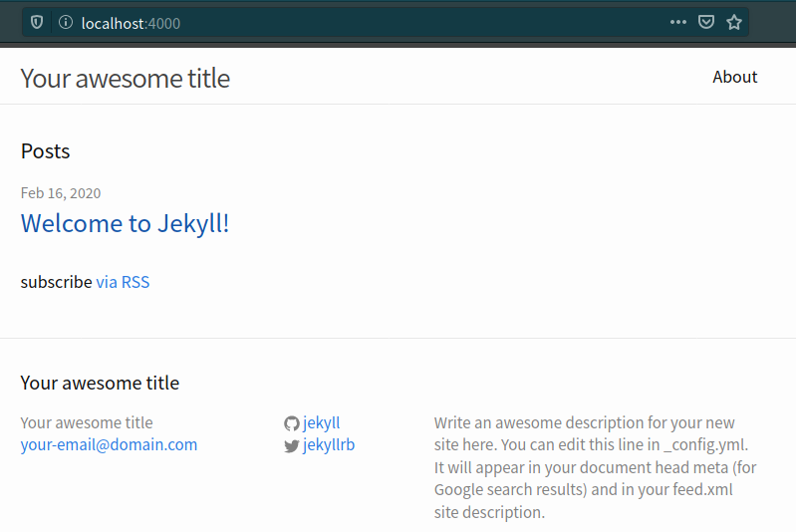Click the Feb 16, 2020 post date
The height and width of the screenshot is (532, 796).
(x=61, y=193)
